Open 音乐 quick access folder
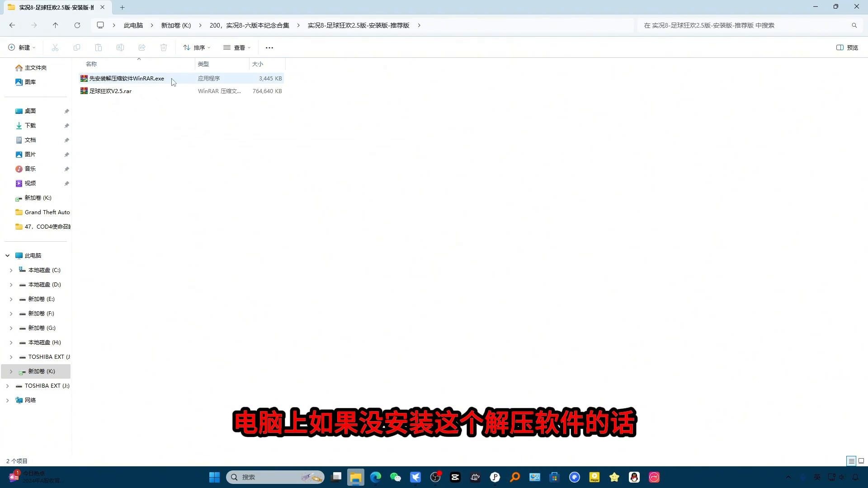 click(x=30, y=169)
